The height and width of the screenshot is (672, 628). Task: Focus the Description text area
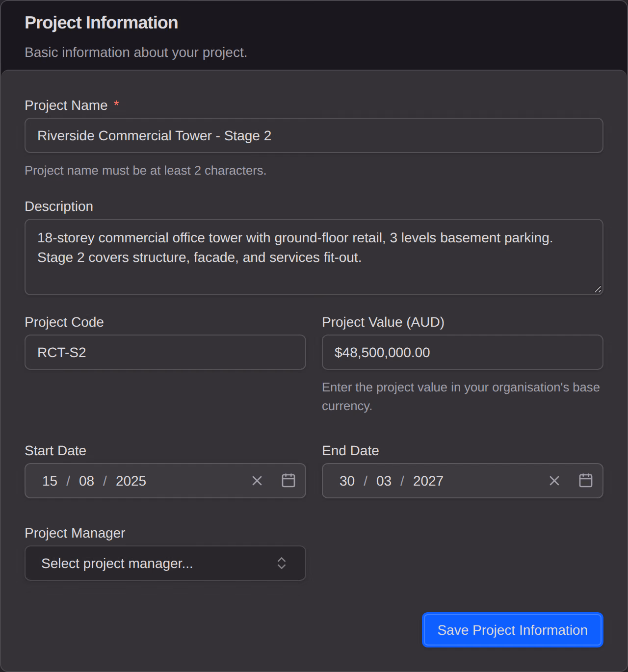[314, 257]
